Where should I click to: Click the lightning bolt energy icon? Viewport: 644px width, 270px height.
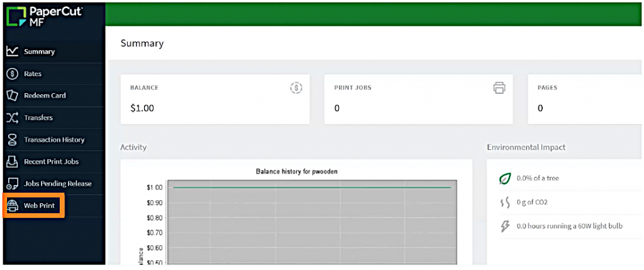click(504, 226)
